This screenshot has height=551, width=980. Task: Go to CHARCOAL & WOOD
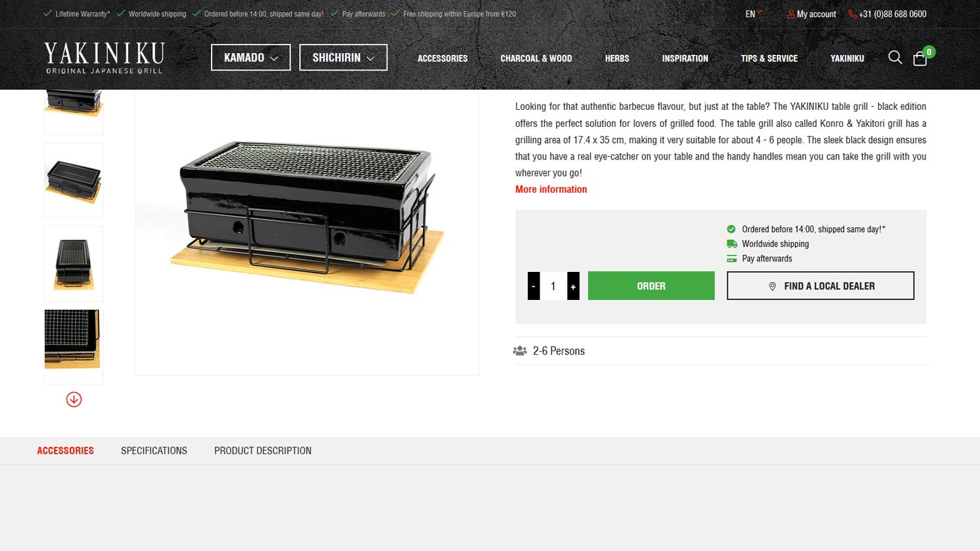536,58
